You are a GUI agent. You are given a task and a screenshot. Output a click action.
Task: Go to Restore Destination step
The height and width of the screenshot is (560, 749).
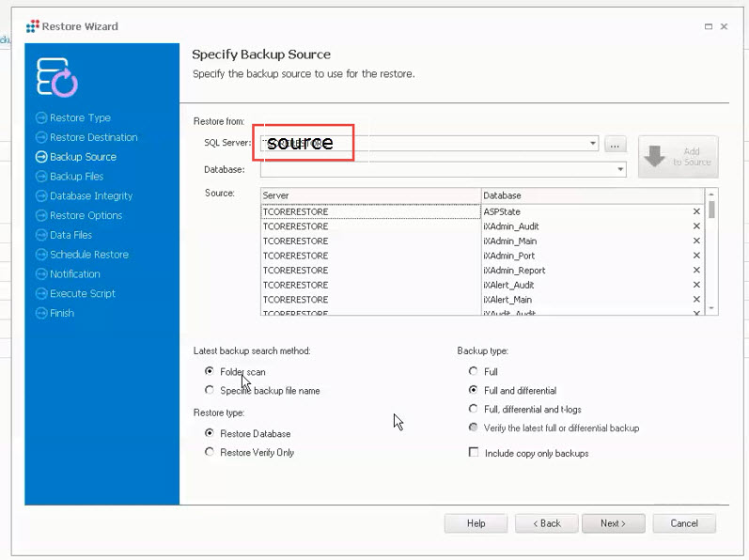(x=94, y=137)
